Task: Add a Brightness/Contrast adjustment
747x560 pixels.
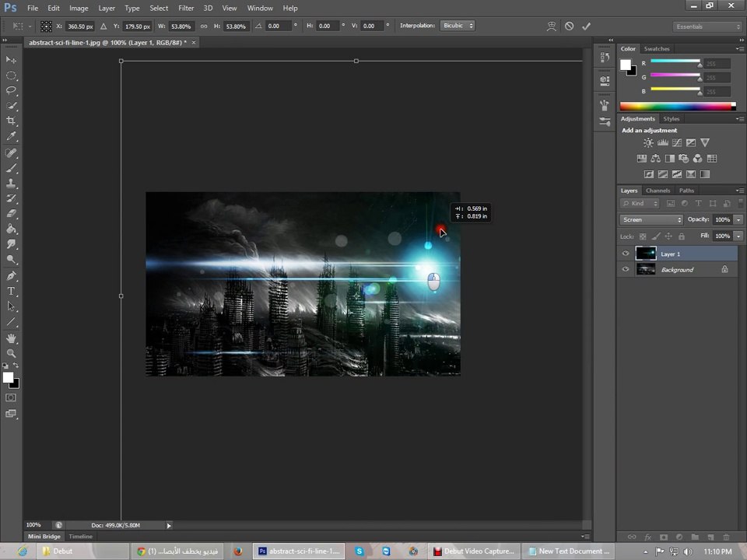Action: point(648,142)
